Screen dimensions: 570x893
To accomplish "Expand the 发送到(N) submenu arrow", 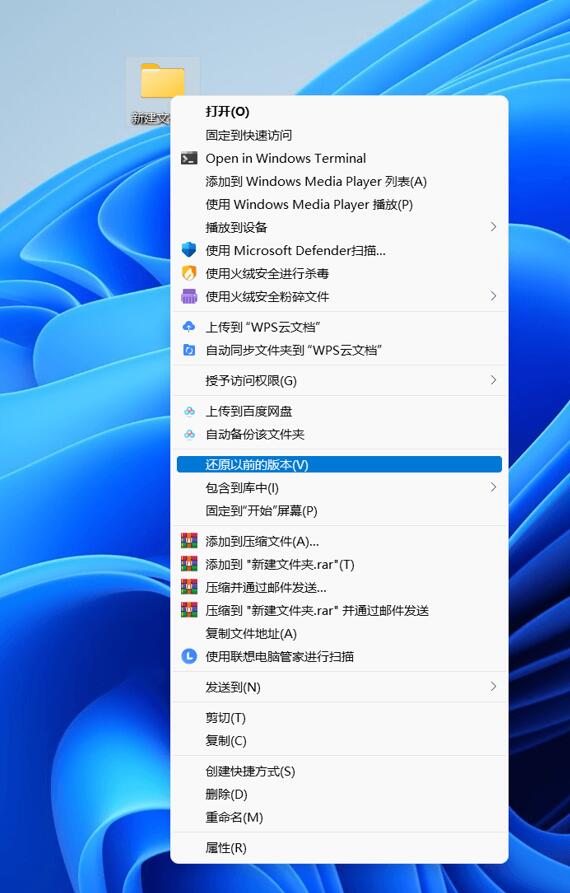I will point(493,687).
